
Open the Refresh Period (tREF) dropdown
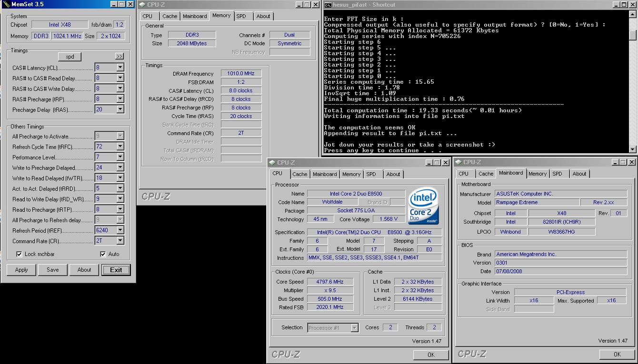coord(120,230)
